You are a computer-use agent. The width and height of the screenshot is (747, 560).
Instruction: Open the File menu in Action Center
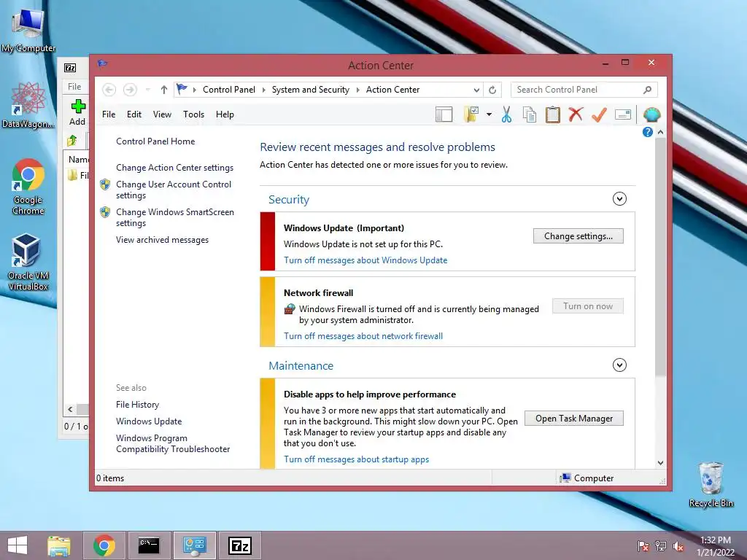tap(109, 114)
